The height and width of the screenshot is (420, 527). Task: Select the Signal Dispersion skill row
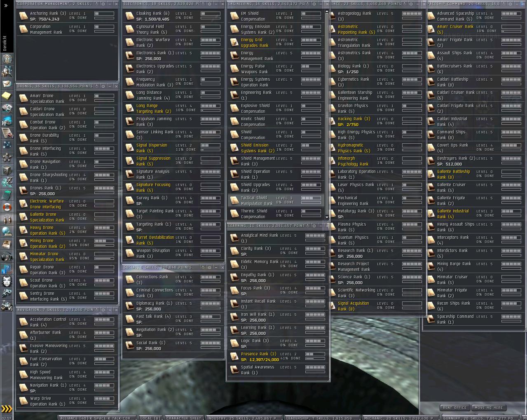[x=173, y=148]
